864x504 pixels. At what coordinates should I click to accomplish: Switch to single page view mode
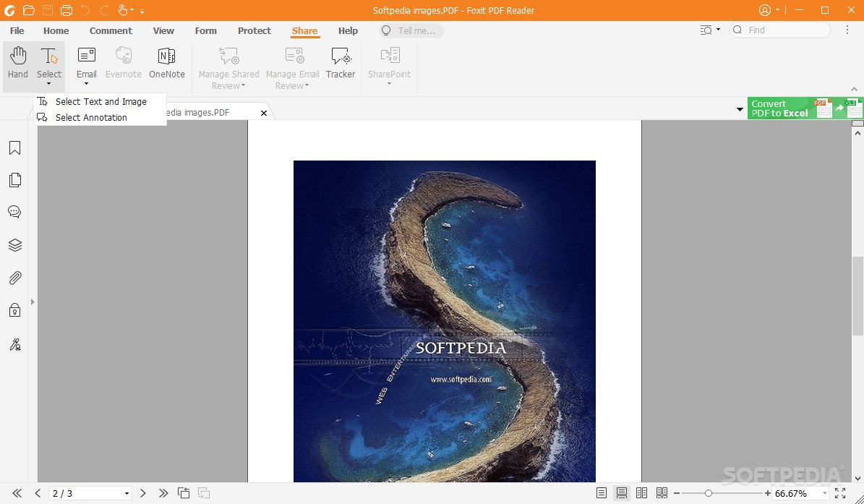tap(602, 493)
